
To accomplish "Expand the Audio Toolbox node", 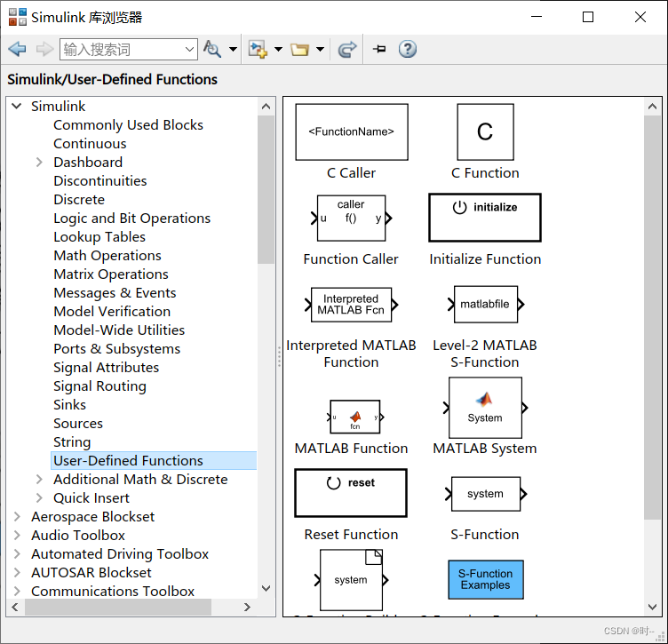I will click(x=17, y=536).
